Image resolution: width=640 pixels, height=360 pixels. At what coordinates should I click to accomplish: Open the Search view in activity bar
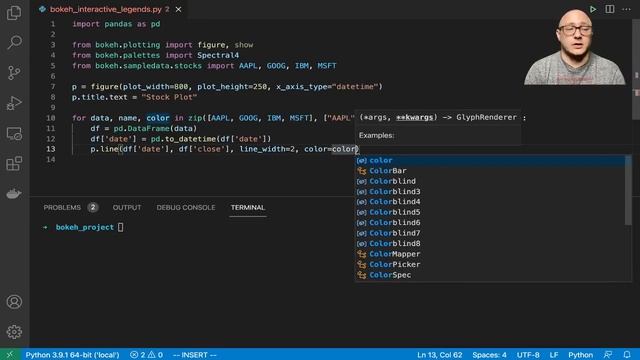[14, 42]
